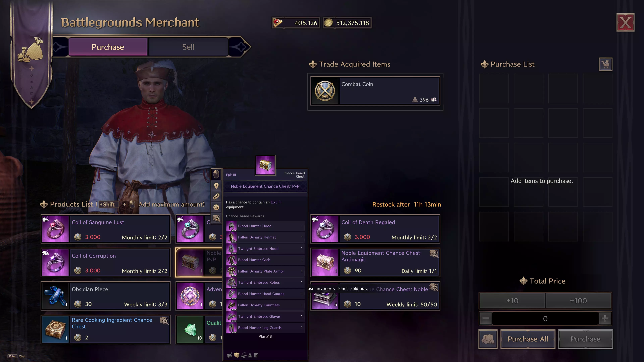Add +10 to purchase quantity

pos(512,301)
